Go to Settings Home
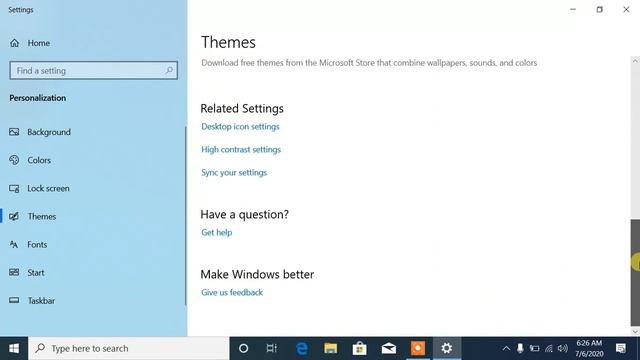The height and width of the screenshot is (360, 640). tap(29, 43)
